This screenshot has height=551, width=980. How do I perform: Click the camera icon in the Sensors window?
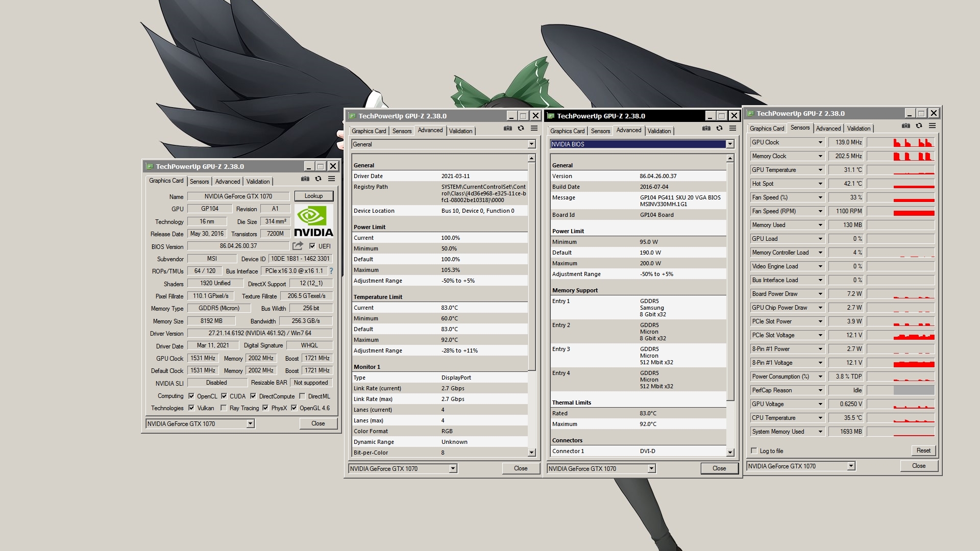[906, 126]
